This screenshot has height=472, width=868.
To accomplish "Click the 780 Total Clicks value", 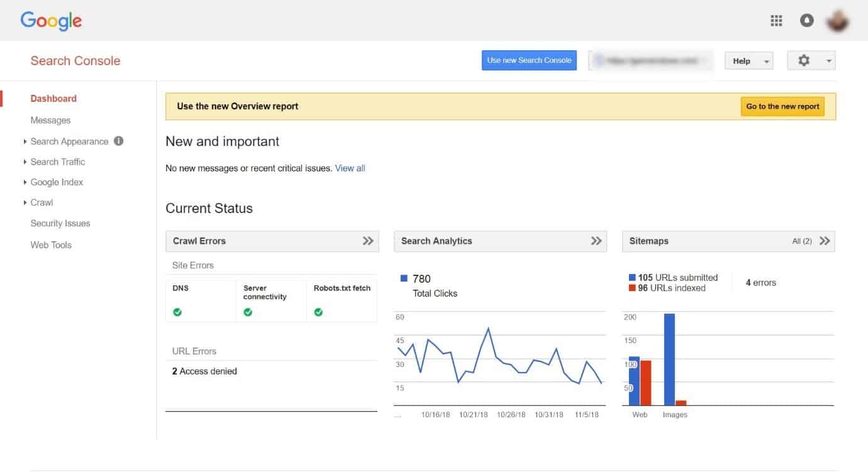I will click(x=421, y=278).
